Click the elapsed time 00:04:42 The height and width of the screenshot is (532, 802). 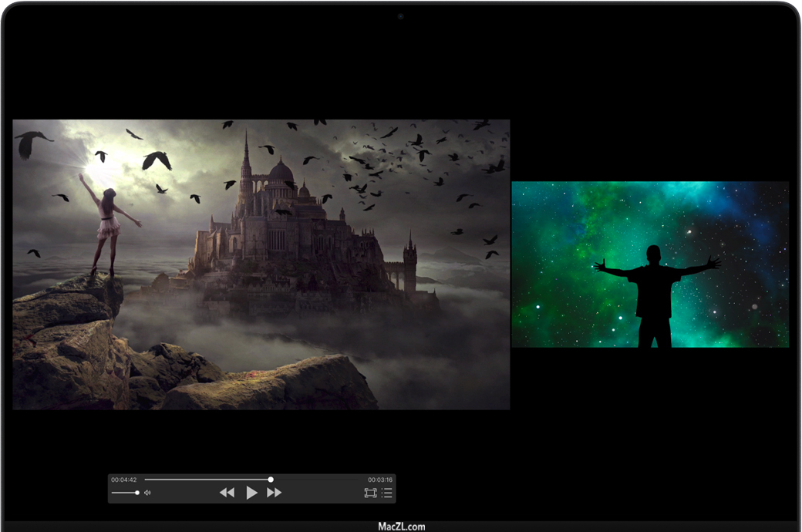click(x=123, y=480)
